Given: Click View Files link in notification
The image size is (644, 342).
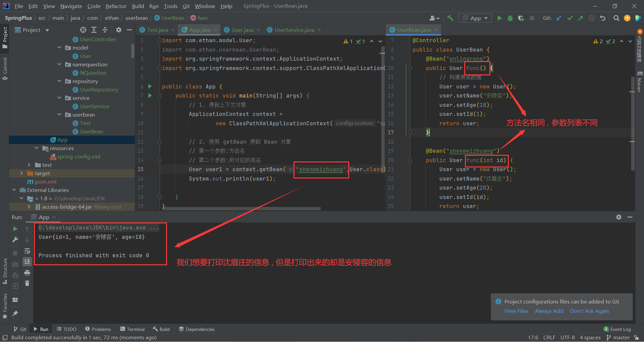Looking at the screenshot, I should point(516,311).
